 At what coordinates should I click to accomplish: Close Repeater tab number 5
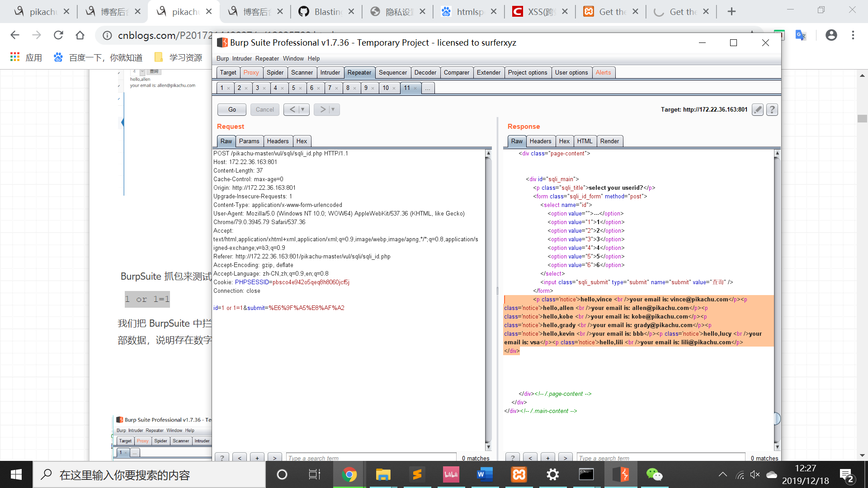coord(301,88)
